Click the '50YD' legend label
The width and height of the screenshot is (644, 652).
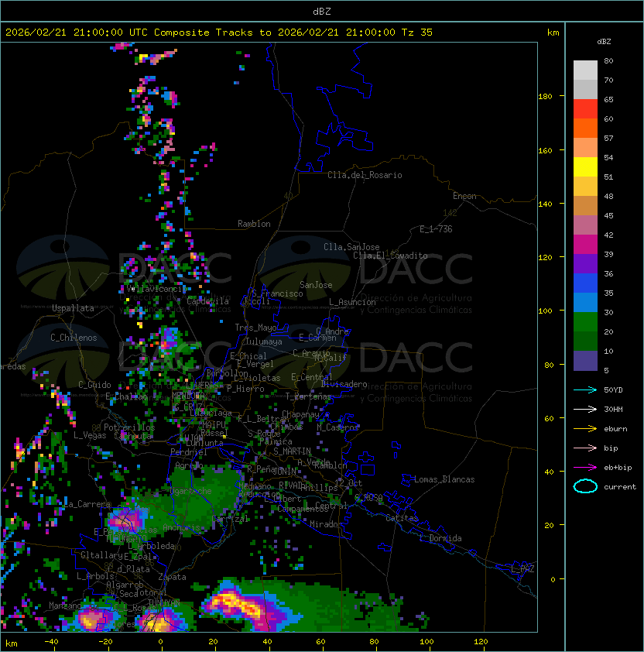613,390
